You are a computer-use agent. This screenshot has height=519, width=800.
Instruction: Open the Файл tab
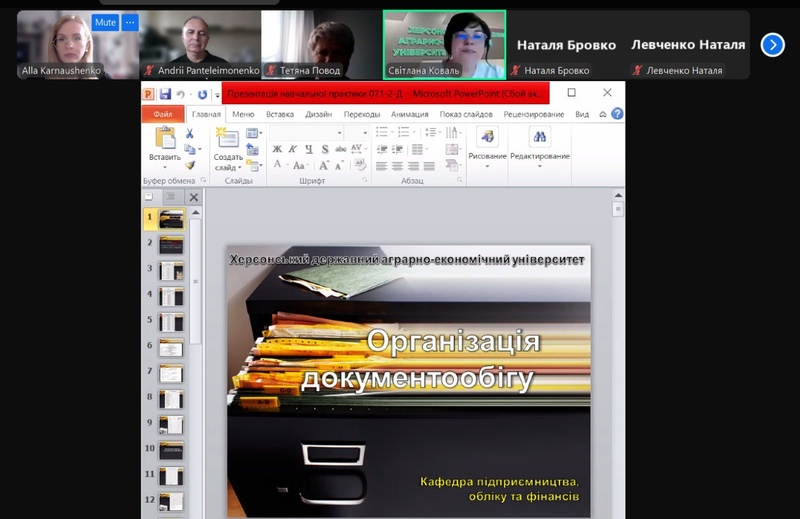tap(163, 114)
